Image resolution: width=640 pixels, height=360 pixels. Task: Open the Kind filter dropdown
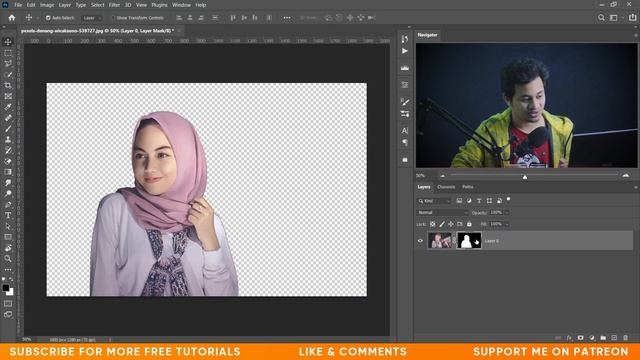pos(433,201)
